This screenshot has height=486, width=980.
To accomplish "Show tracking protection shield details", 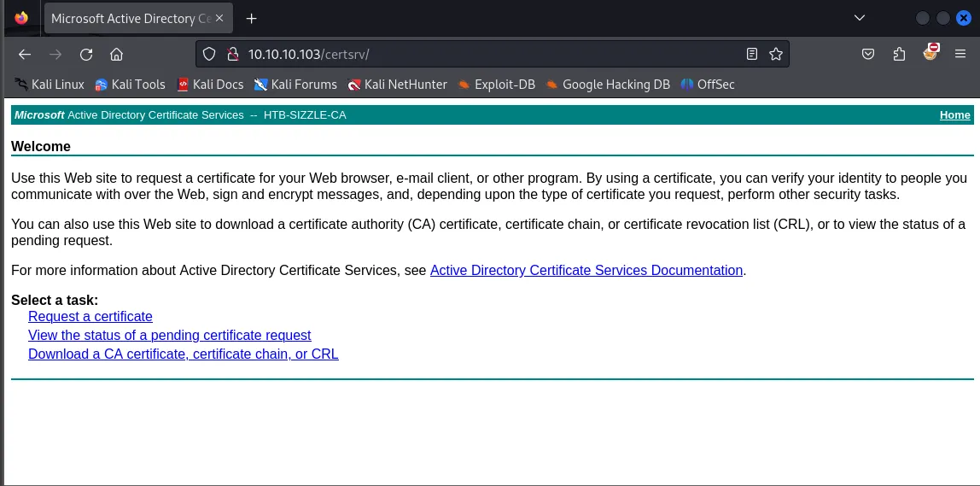I will (x=210, y=55).
